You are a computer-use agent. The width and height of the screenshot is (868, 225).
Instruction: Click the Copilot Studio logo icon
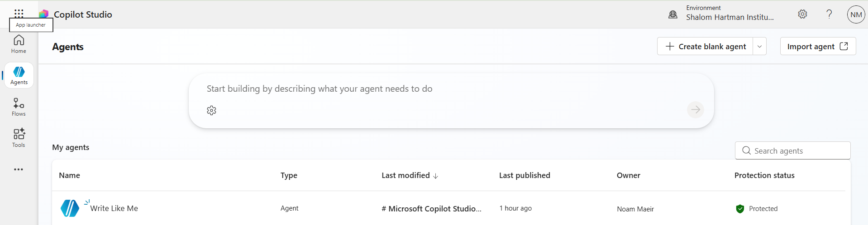(x=44, y=14)
